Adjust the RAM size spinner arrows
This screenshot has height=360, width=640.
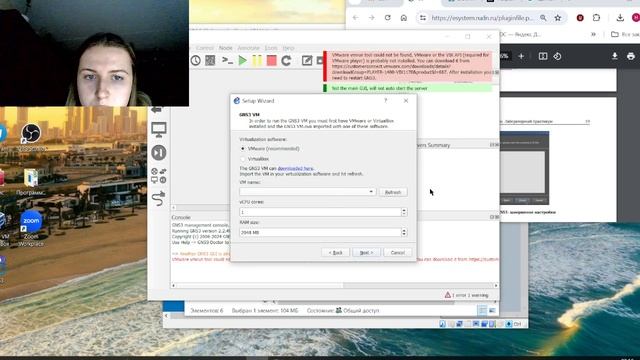[404, 232]
